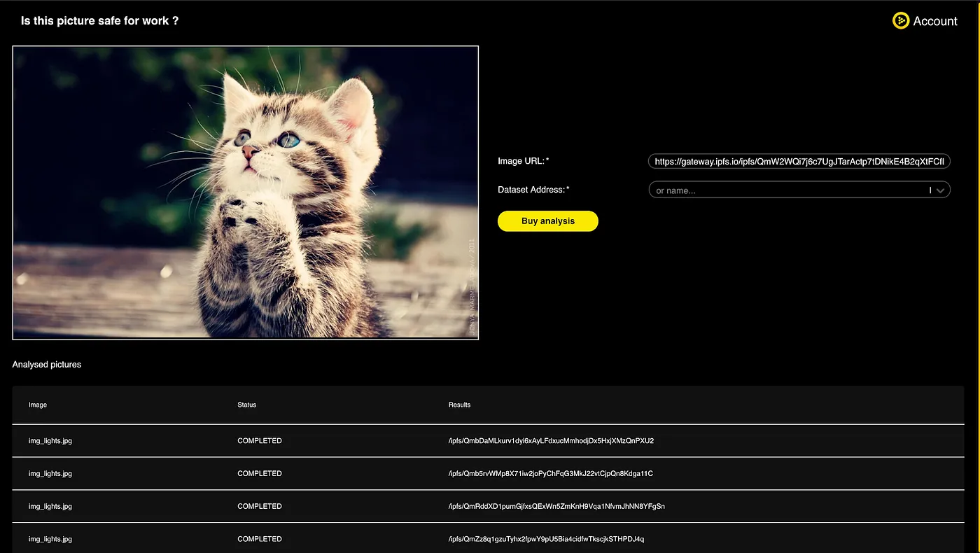Open result link /ipfs/Qmb5rvWMp8X71iw2joPyChFqG3MkJ22vtCjpQn8Kdga11C
Screen dimensions: 980x553
pos(552,473)
